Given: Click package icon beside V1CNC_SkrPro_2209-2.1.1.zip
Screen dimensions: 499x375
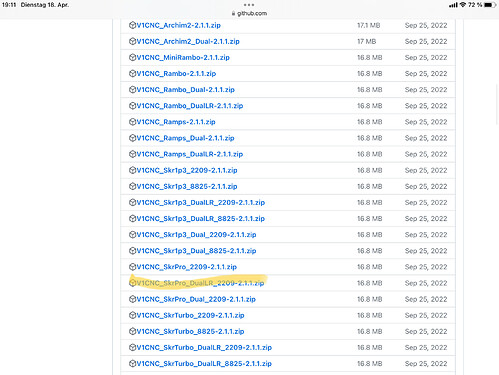Looking at the screenshot, I should [132, 267].
